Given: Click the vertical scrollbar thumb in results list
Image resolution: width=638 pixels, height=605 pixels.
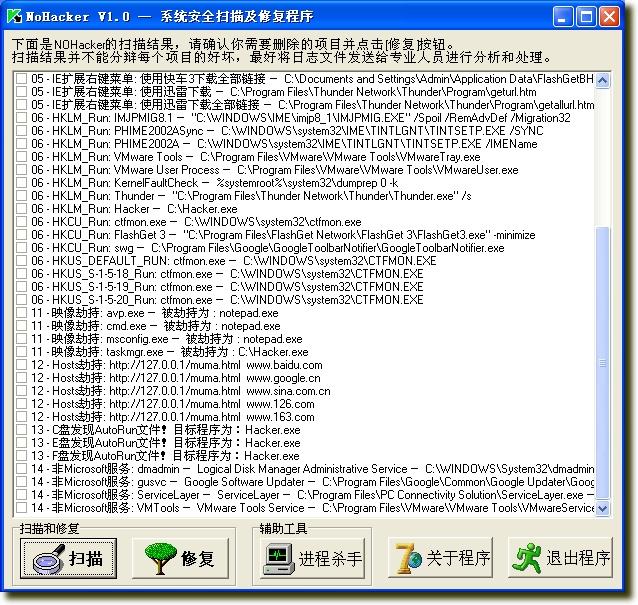Looking at the screenshot, I should tap(602, 363).
